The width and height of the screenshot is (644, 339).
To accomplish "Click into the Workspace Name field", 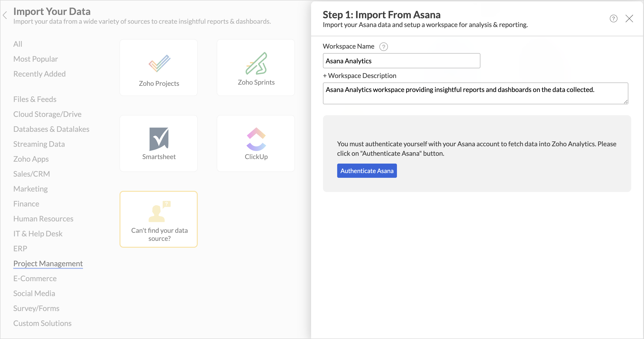I will (x=401, y=61).
